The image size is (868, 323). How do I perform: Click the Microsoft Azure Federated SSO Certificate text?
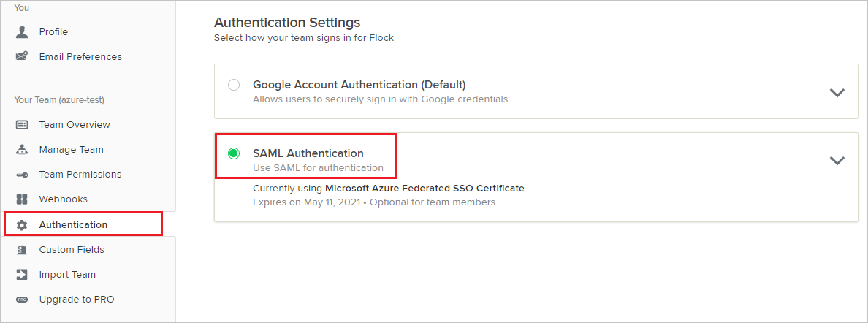[x=425, y=189]
